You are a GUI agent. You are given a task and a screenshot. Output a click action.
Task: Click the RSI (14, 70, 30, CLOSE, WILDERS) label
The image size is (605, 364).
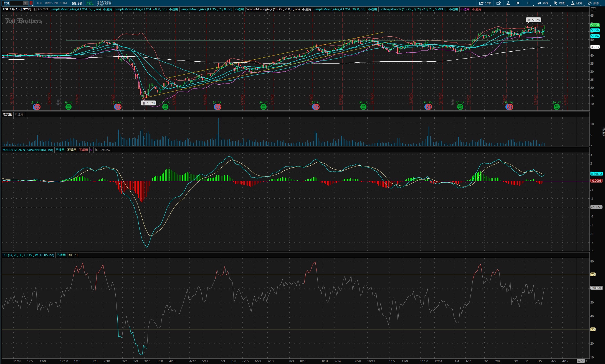coord(29,255)
